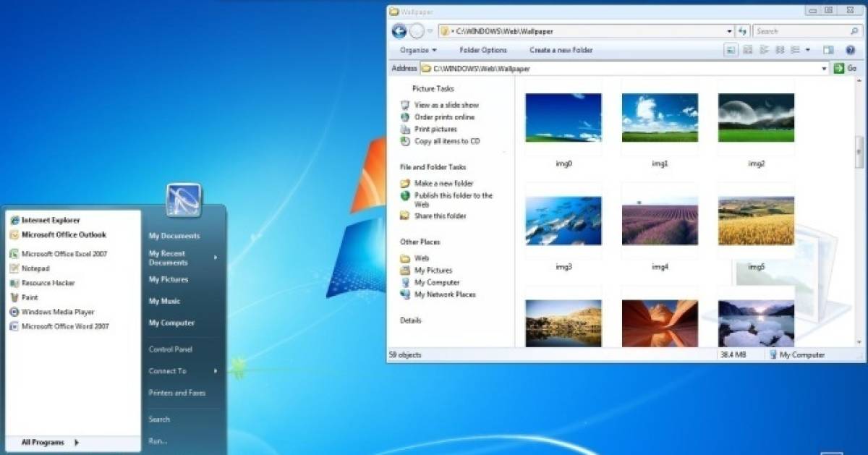Click the View as a slide show icon
The image size is (868, 455).
[405, 104]
